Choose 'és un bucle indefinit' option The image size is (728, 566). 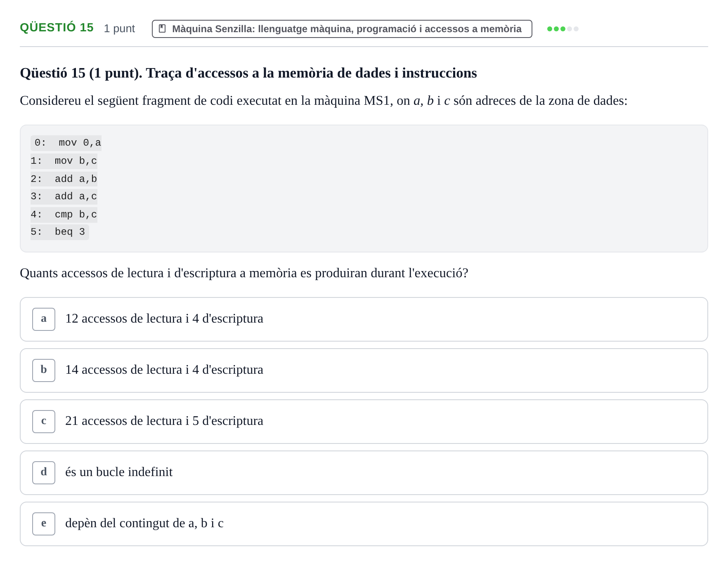coord(364,473)
